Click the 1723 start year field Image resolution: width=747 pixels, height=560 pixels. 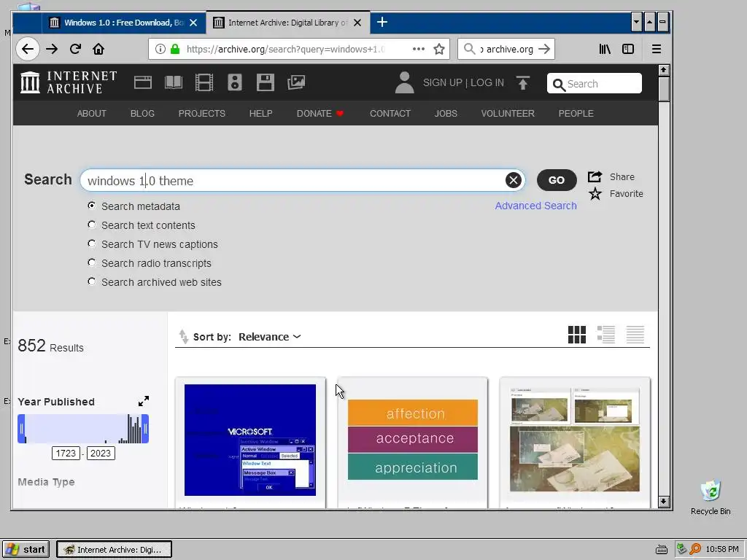pos(66,453)
